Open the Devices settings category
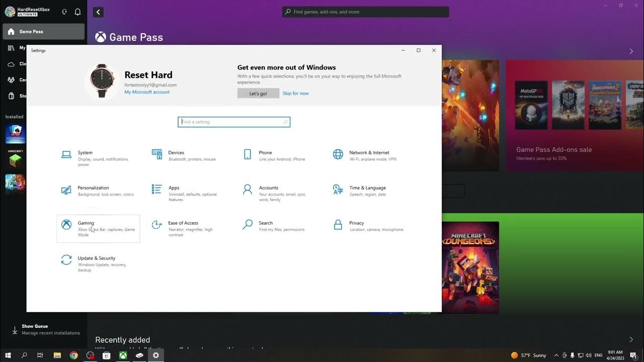This screenshot has width=644, height=362. pyautogui.click(x=189, y=158)
